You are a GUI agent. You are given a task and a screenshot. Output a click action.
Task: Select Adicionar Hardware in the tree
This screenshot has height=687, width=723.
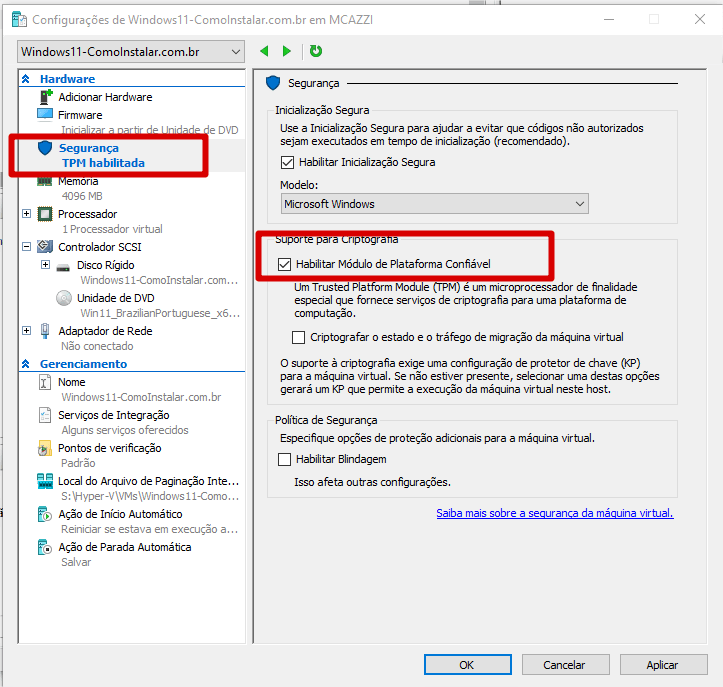pyautogui.click(x=105, y=97)
